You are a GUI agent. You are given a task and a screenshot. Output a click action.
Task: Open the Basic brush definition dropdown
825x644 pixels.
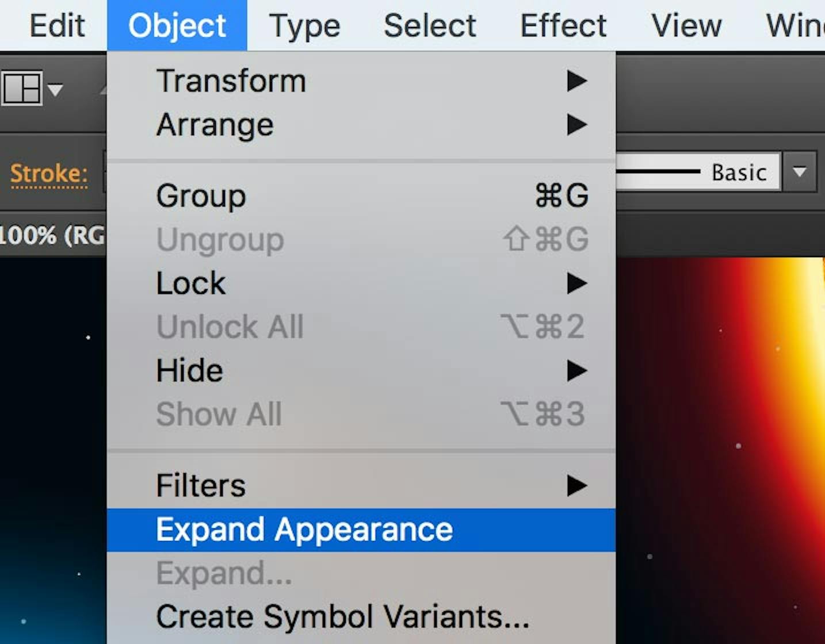pyautogui.click(x=799, y=171)
